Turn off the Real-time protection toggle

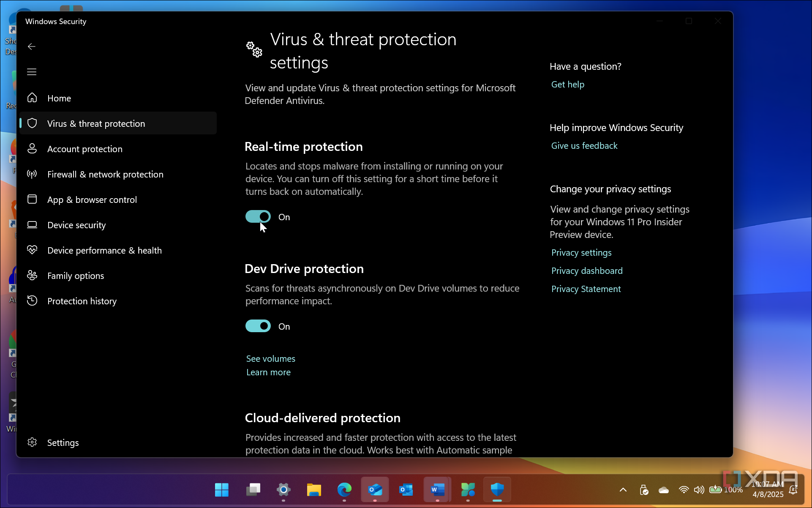tap(258, 217)
